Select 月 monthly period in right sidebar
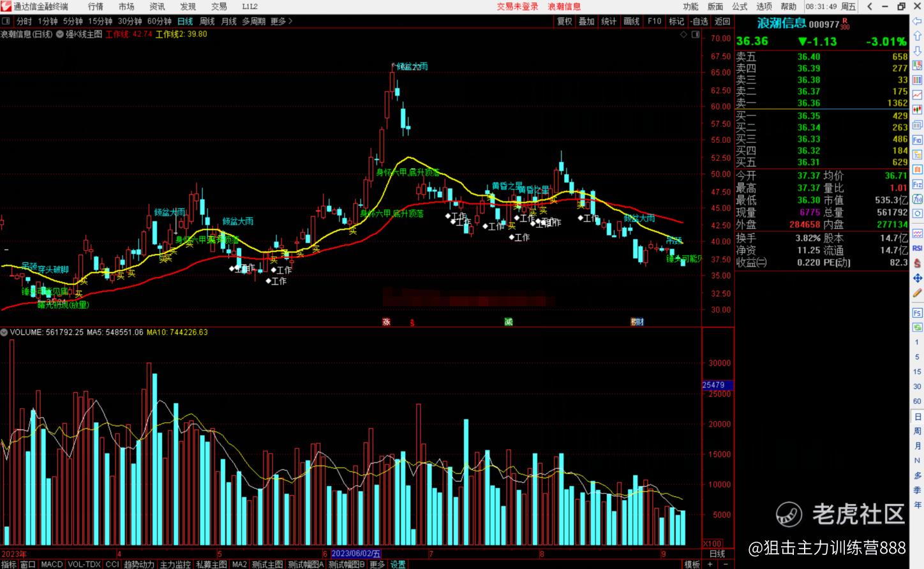Screen dimensions: 924x569 coord(918,446)
